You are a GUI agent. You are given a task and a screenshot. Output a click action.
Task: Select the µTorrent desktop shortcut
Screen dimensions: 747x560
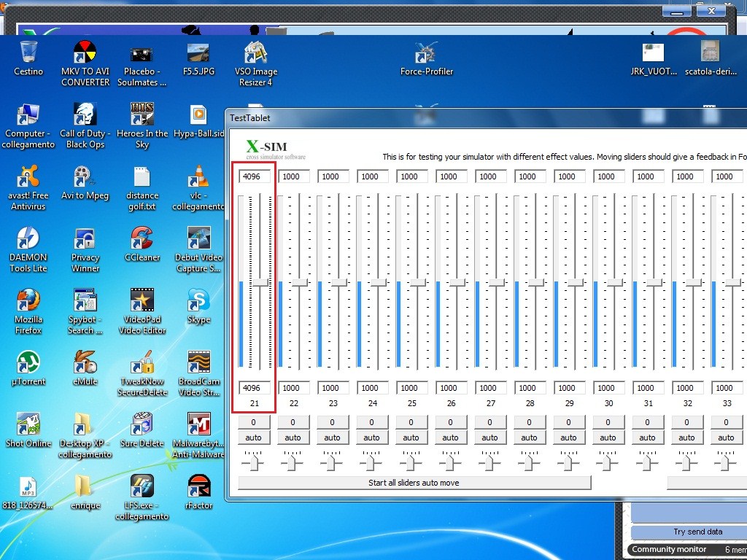28,362
